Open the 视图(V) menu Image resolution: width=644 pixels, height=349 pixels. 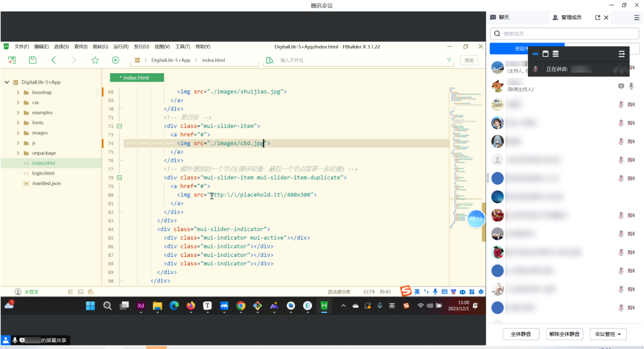coord(162,47)
